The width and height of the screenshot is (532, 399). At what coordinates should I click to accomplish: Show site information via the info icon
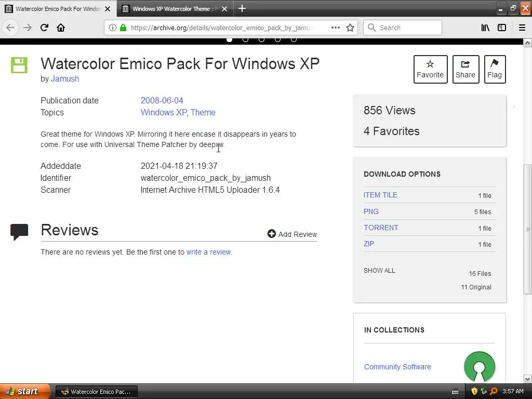pyautogui.click(x=113, y=28)
